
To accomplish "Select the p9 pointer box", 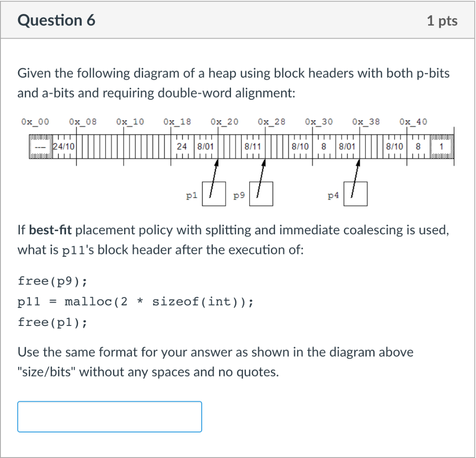I will click(261, 193).
